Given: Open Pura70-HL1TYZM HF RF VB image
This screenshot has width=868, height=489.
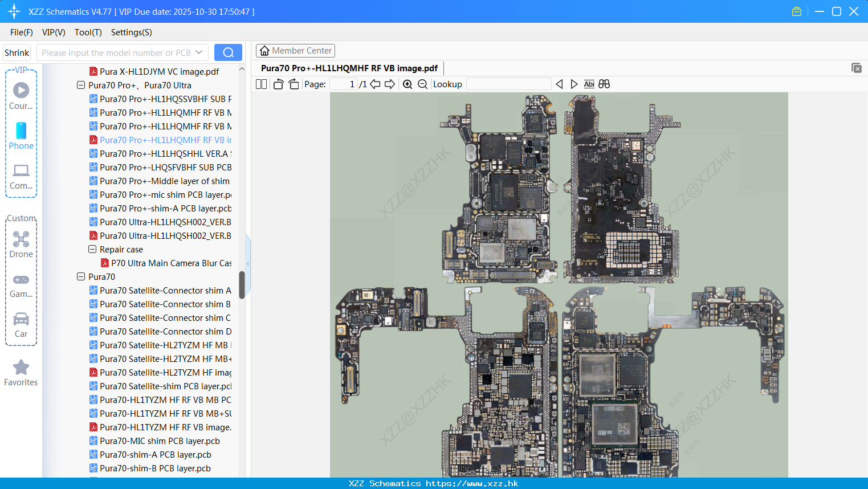Looking at the screenshot, I should point(160,427).
